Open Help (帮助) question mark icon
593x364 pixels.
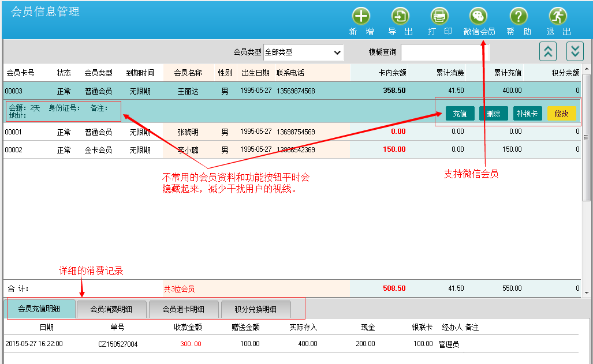[519, 16]
